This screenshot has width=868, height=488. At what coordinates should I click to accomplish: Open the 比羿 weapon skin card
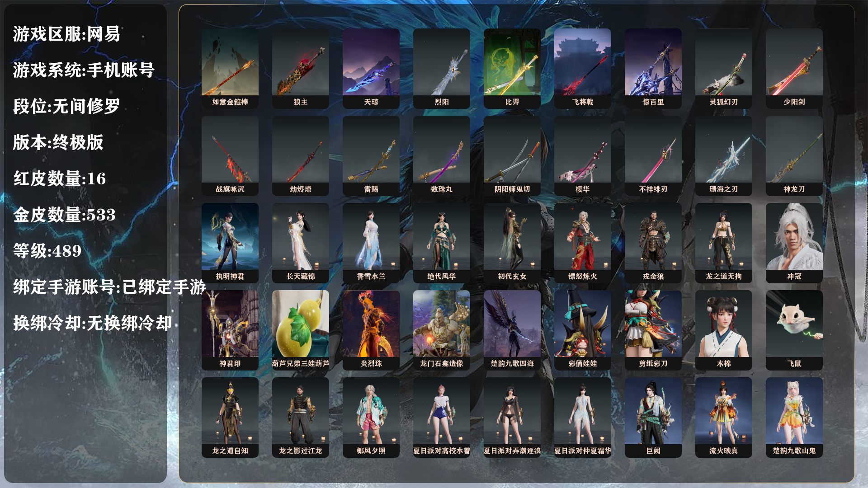coord(512,69)
